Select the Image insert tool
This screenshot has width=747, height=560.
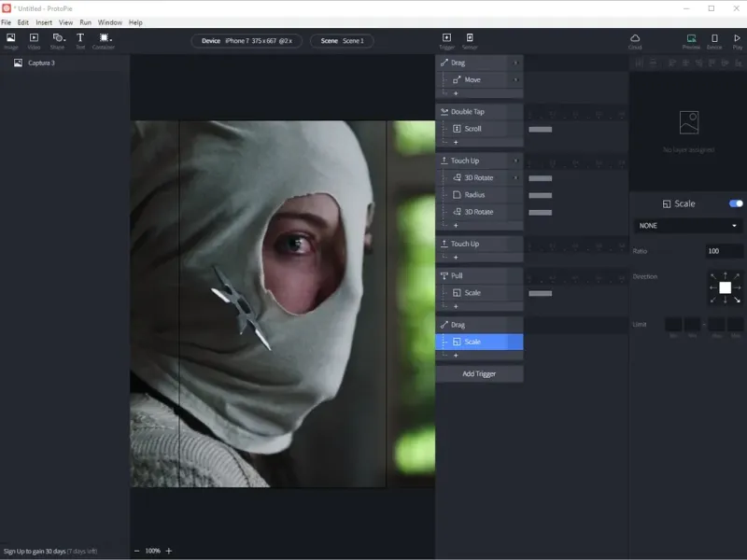pos(11,40)
